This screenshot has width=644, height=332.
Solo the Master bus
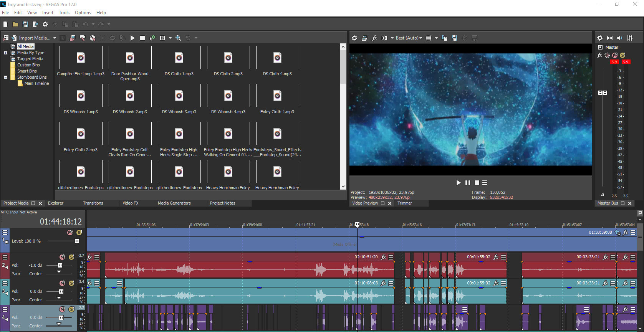[x=622, y=55]
